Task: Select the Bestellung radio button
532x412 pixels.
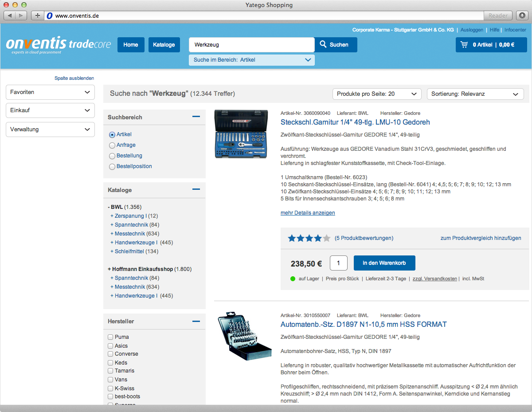Action: [112, 156]
